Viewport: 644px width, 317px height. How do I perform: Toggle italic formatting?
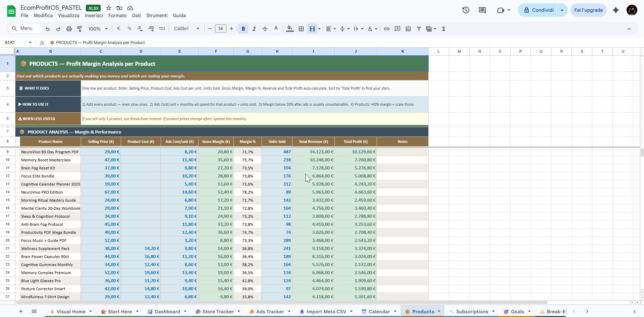[254, 29]
